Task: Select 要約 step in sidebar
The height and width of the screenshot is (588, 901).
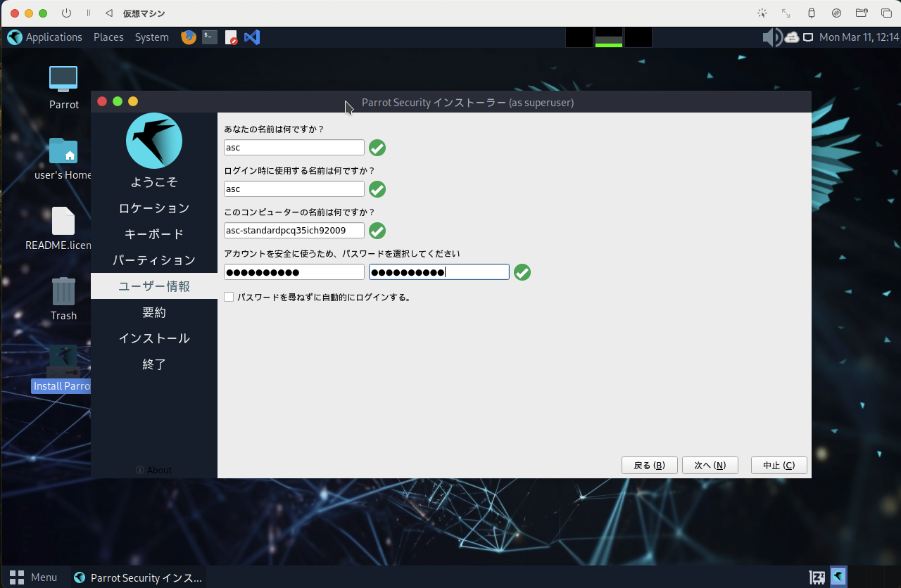Action: coord(154,312)
